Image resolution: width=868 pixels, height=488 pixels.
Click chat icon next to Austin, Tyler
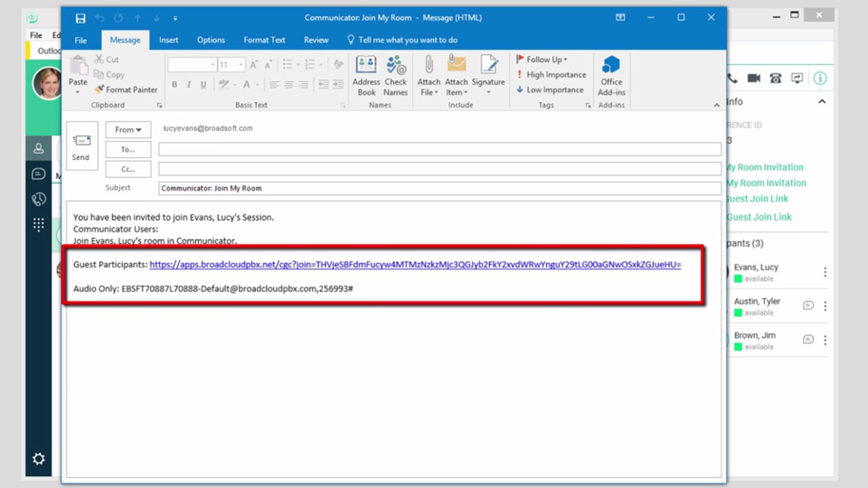pos(808,306)
